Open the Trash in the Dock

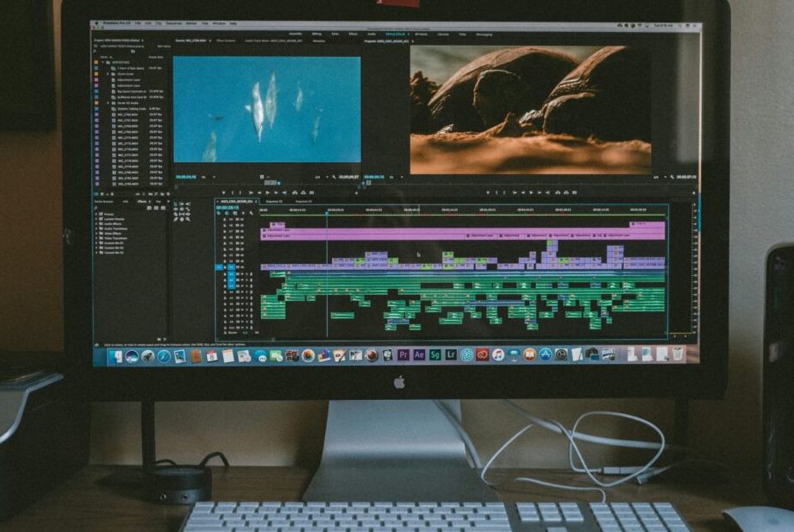click(x=678, y=354)
